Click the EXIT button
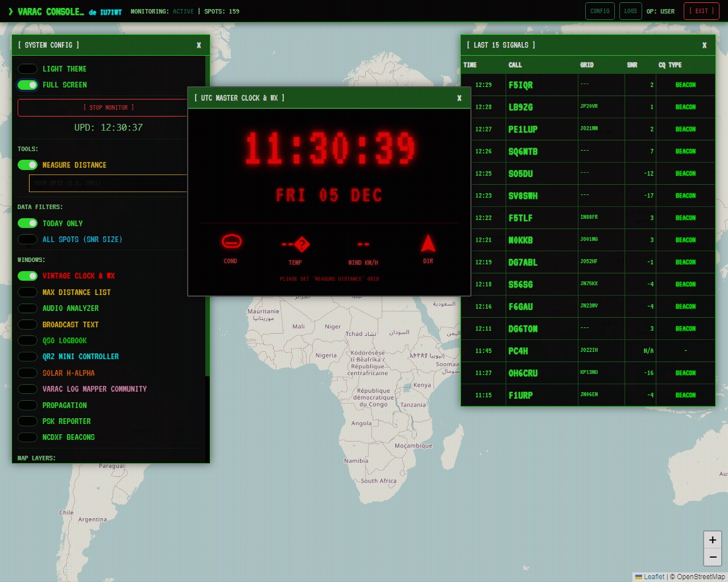 [x=701, y=11]
